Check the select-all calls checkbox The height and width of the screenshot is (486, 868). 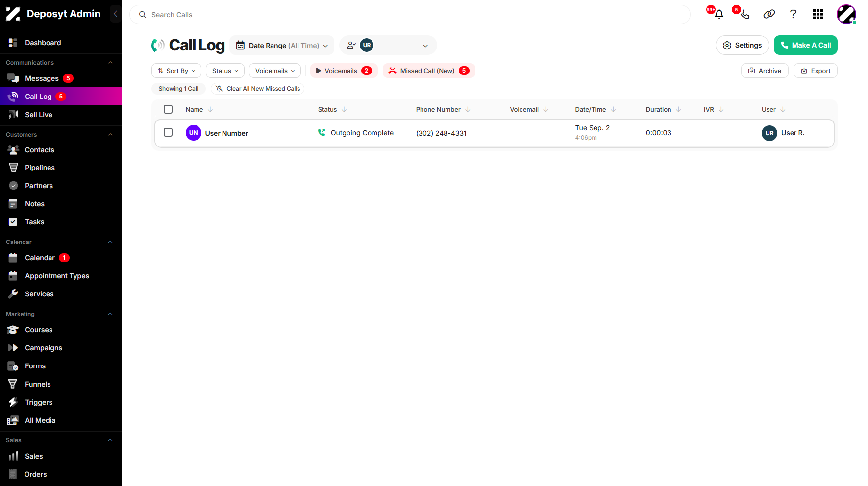(x=168, y=109)
